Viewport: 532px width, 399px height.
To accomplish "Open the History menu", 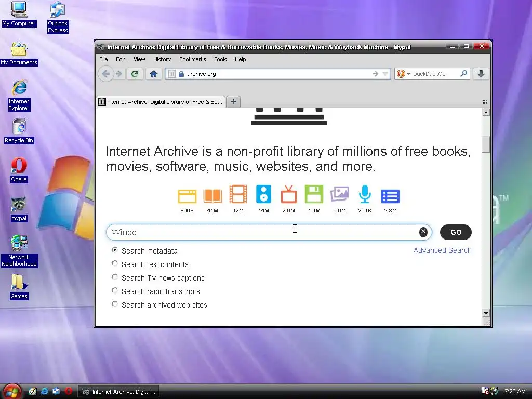I will 162,59.
